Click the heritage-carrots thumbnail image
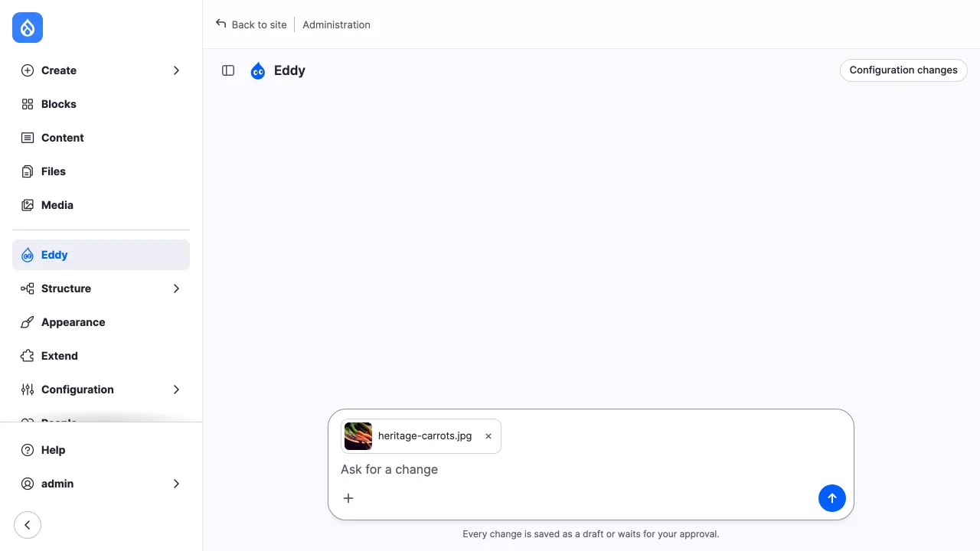The image size is (980, 551). point(358,436)
